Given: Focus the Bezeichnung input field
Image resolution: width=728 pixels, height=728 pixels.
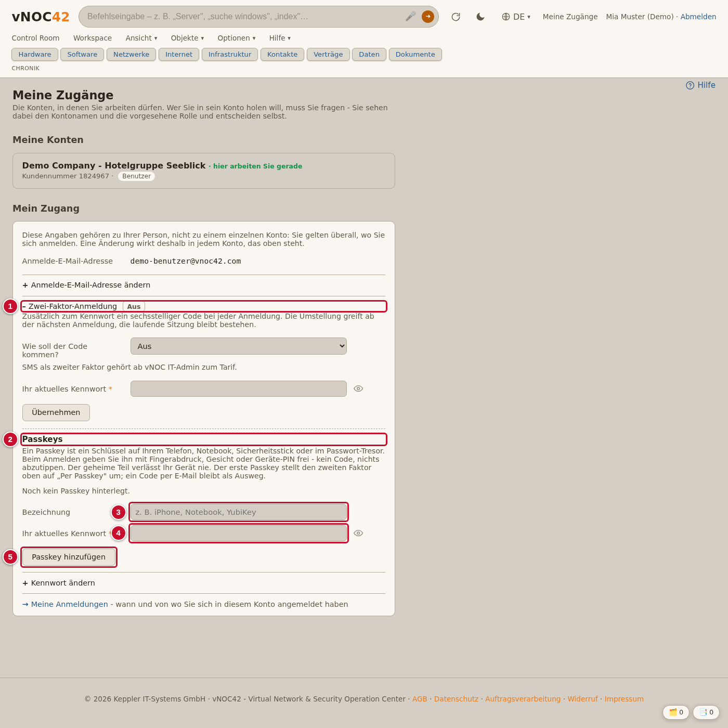Looking at the screenshot, I should [239, 512].
